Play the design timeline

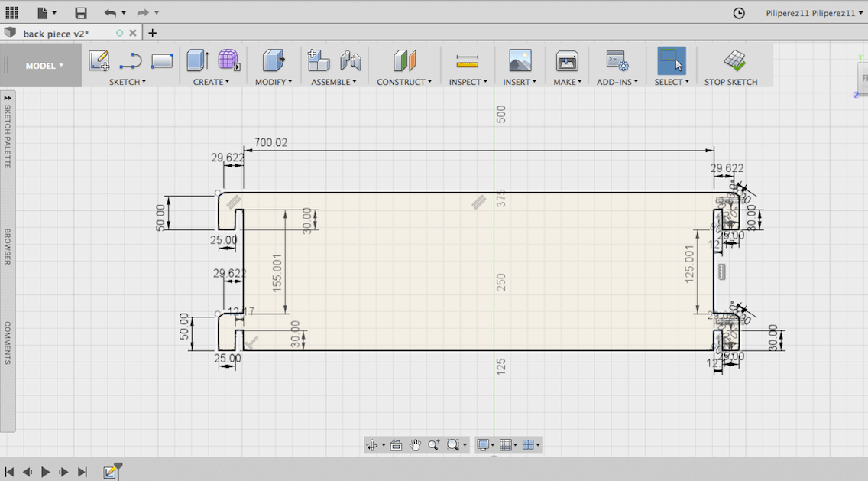pos(45,472)
